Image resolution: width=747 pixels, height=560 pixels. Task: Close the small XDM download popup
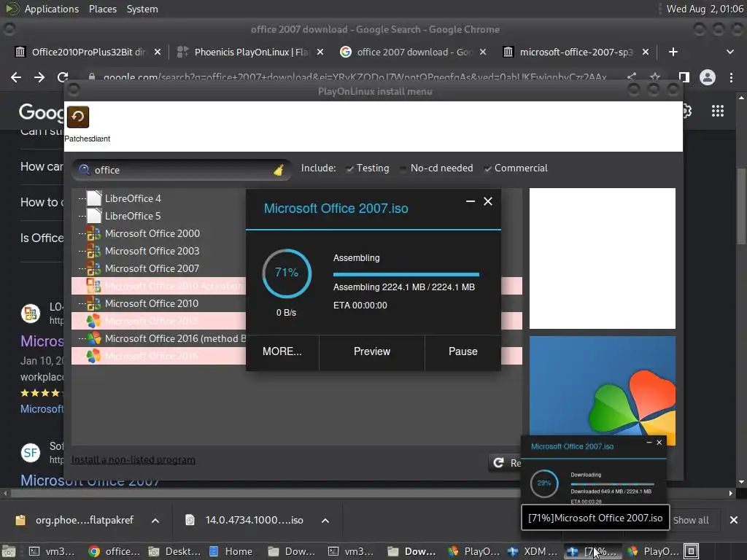click(x=659, y=443)
